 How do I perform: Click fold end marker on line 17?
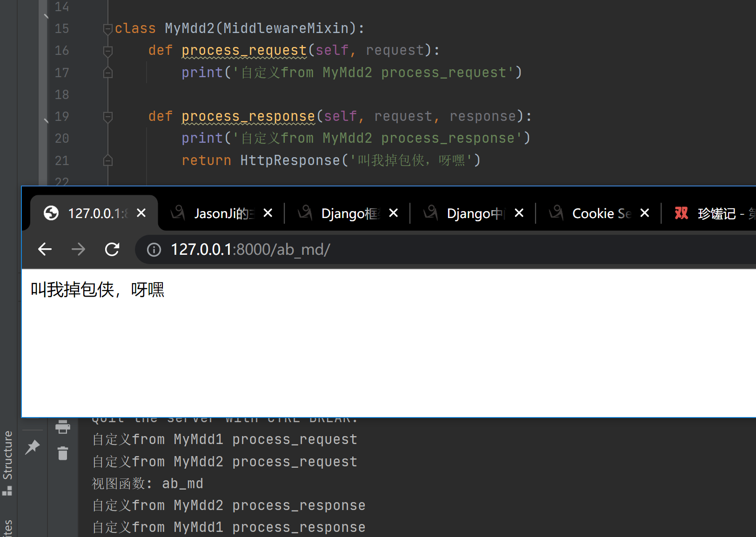click(x=108, y=73)
